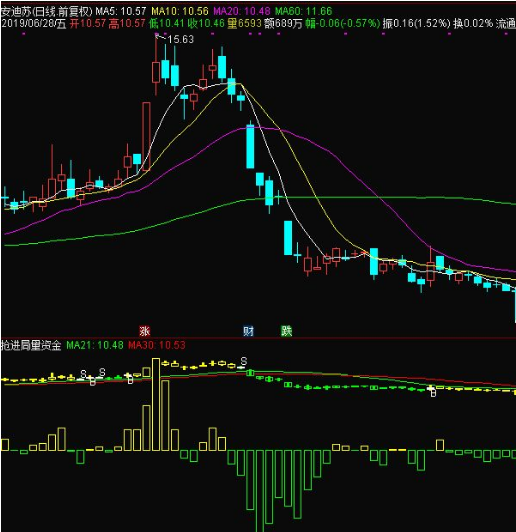Click the 振0.16(1.52%) amplitude value

tap(417, 24)
